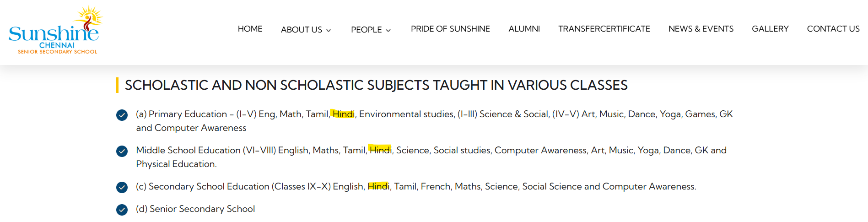Click highlighted Hindi in Primary Education line
Viewport: 868px width, 222px height.
click(x=343, y=114)
